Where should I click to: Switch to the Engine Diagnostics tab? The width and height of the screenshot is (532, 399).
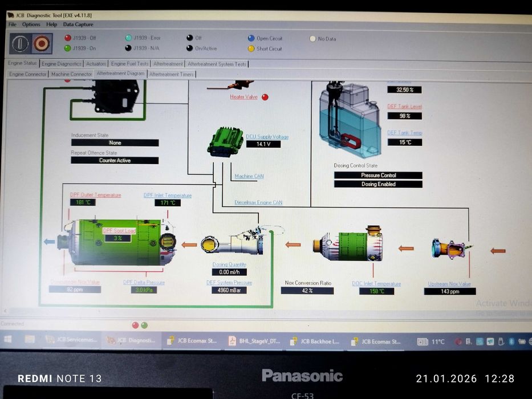click(x=62, y=64)
